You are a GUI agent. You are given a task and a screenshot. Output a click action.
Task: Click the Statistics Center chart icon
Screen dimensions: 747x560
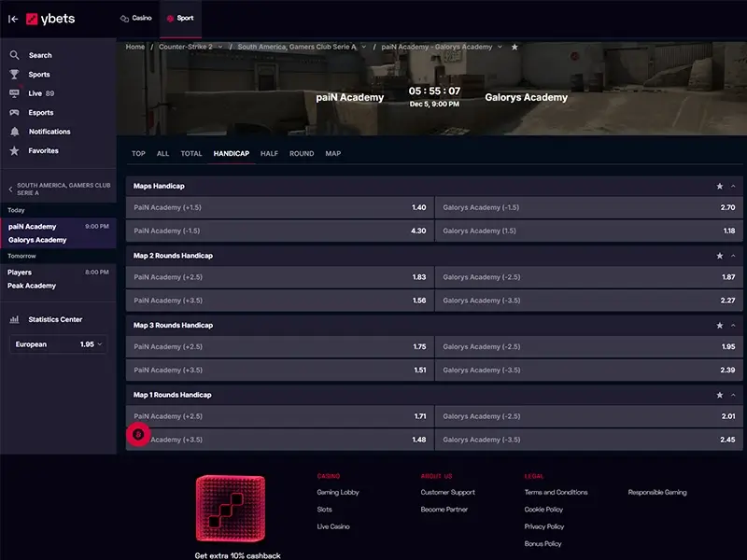[x=15, y=319]
